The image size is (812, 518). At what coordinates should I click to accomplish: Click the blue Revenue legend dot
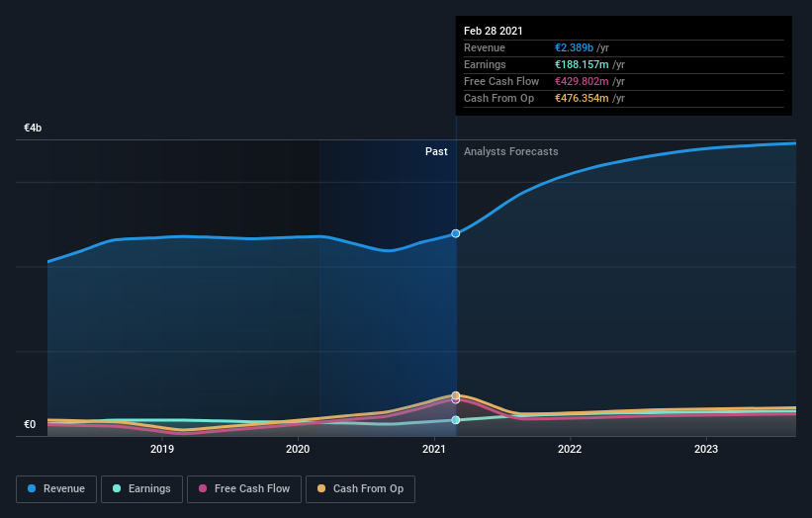coord(32,488)
